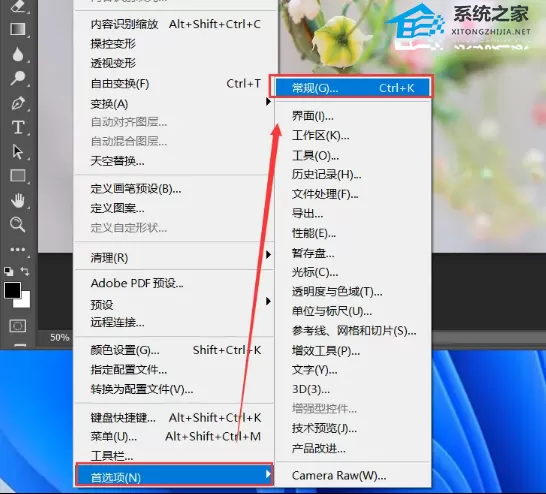
Task: Select the Pen tool
Action: 18,103
